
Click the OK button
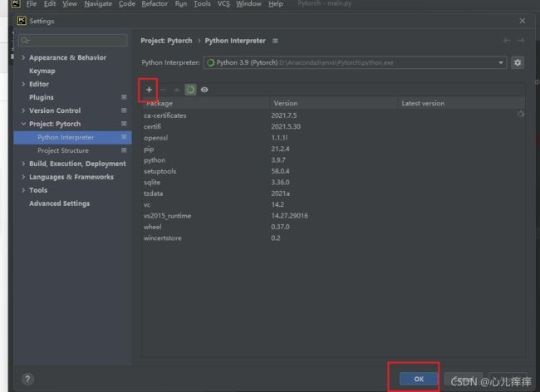(x=419, y=379)
